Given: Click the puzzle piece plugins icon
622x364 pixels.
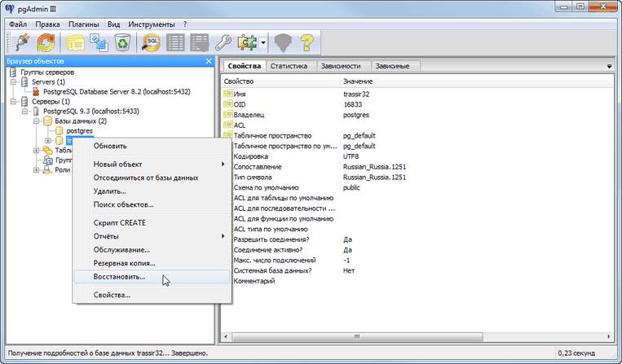Looking at the screenshot, I should (x=248, y=42).
